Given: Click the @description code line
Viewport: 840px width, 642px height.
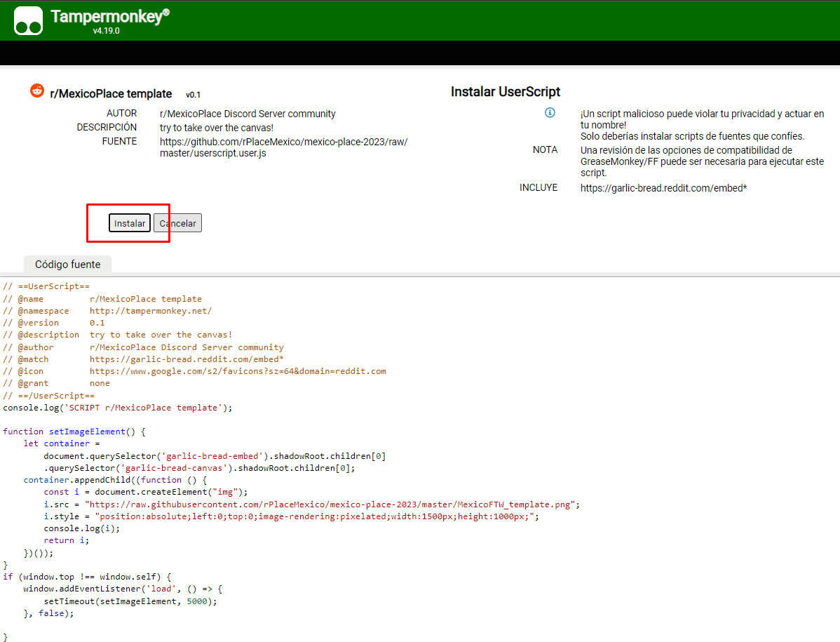Looking at the screenshot, I should 117,335.
